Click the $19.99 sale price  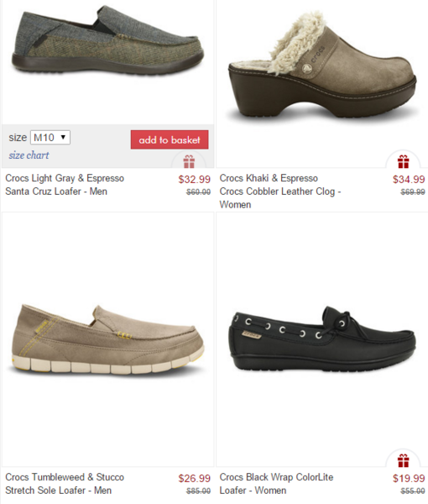(x=409, y=478)
